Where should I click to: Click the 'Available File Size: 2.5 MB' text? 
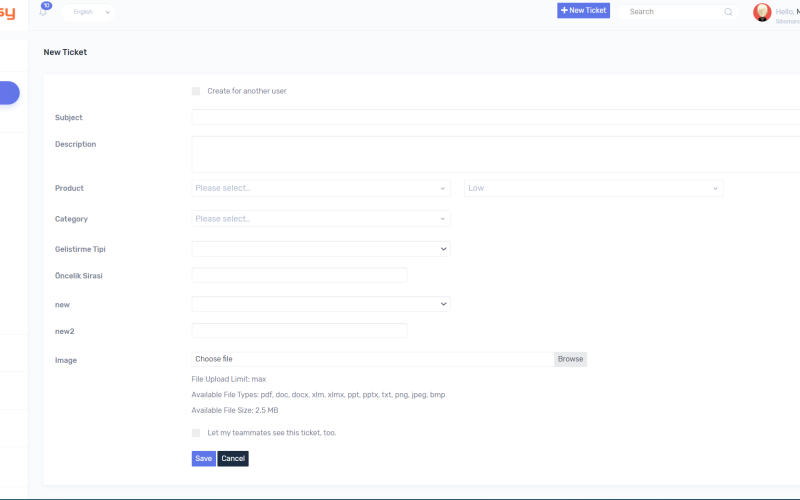(x=235, y=410)
